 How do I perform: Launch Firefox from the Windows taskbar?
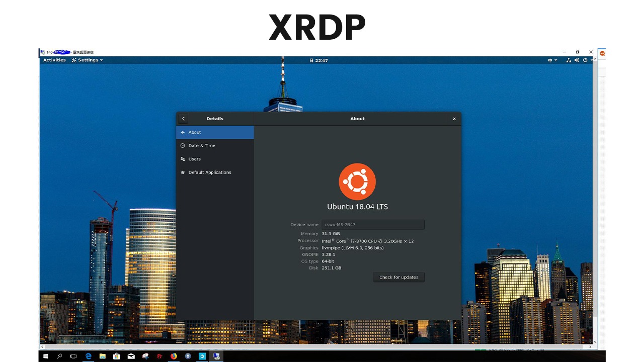tap(174, 356)
